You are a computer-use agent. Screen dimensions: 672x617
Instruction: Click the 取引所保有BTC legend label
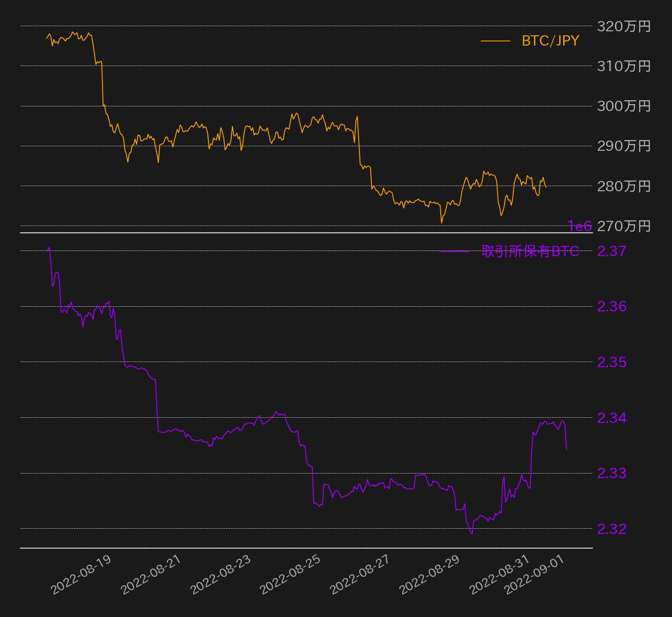(530, 251)
